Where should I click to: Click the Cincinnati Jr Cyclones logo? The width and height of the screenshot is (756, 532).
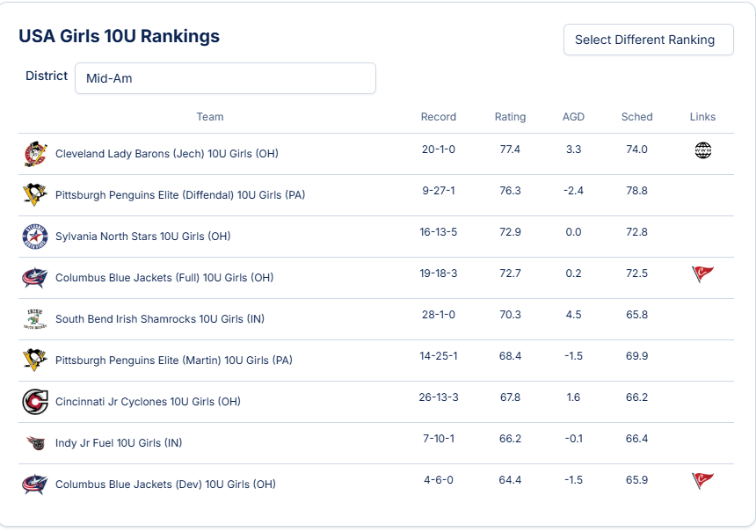(35, 402)
